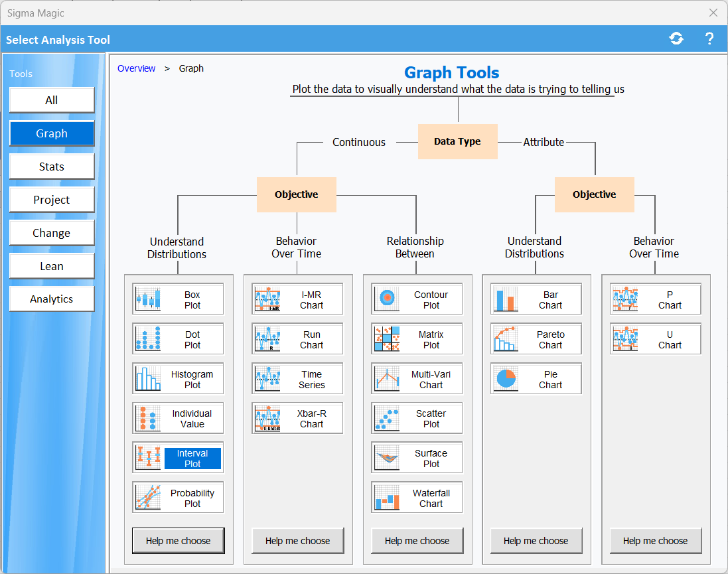Click the Objective box under Continuous

[x=297, y=194]
